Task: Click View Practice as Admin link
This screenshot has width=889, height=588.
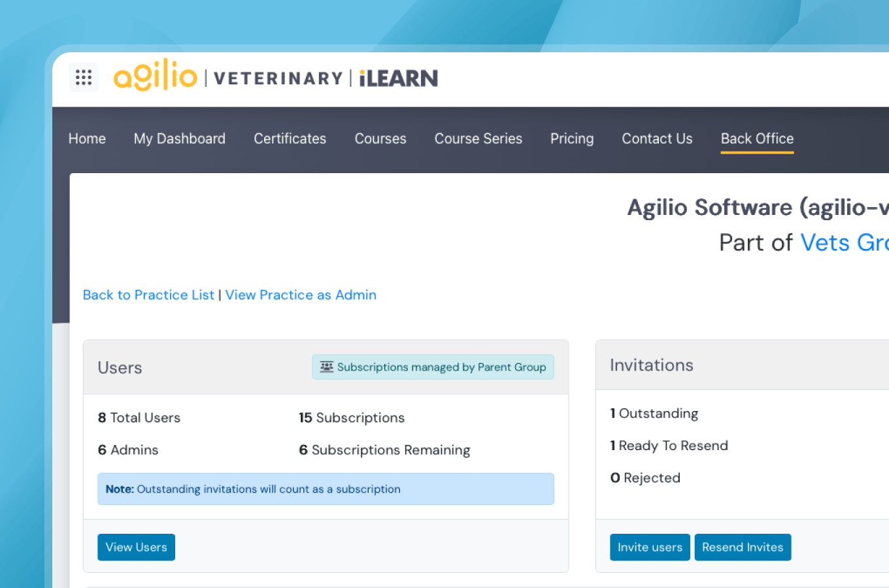Action: point(301,295)
